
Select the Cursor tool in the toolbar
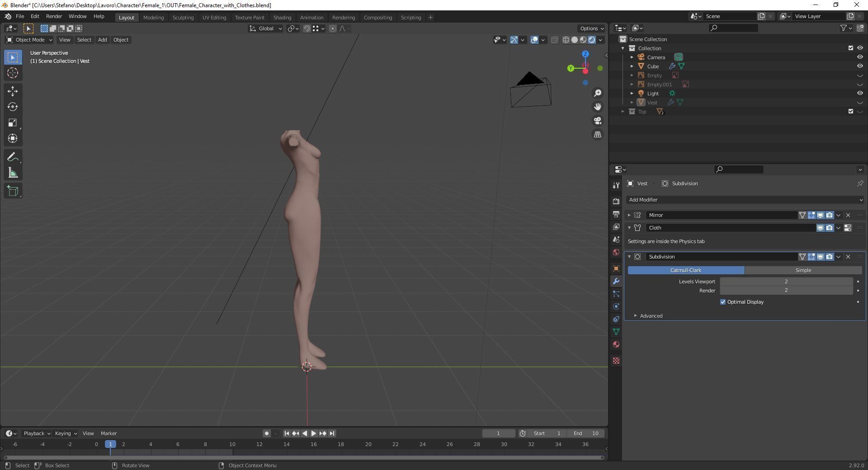tap(13, 73)
